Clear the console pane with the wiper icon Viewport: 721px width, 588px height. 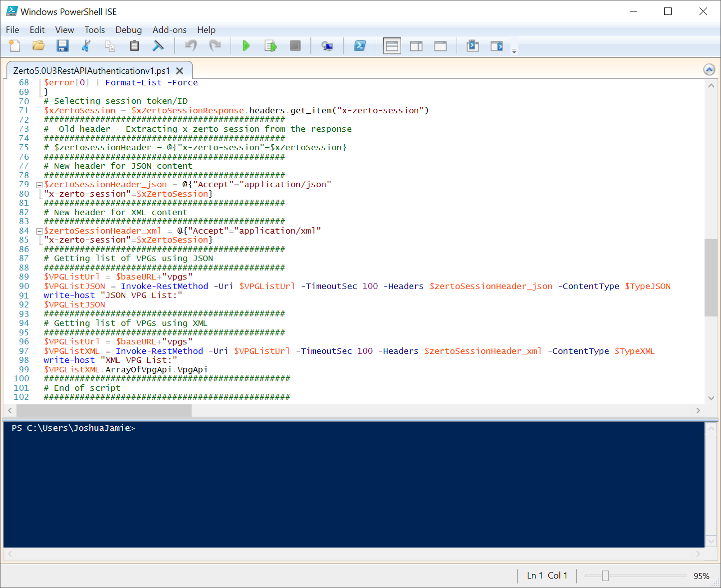tap(158, 46)
